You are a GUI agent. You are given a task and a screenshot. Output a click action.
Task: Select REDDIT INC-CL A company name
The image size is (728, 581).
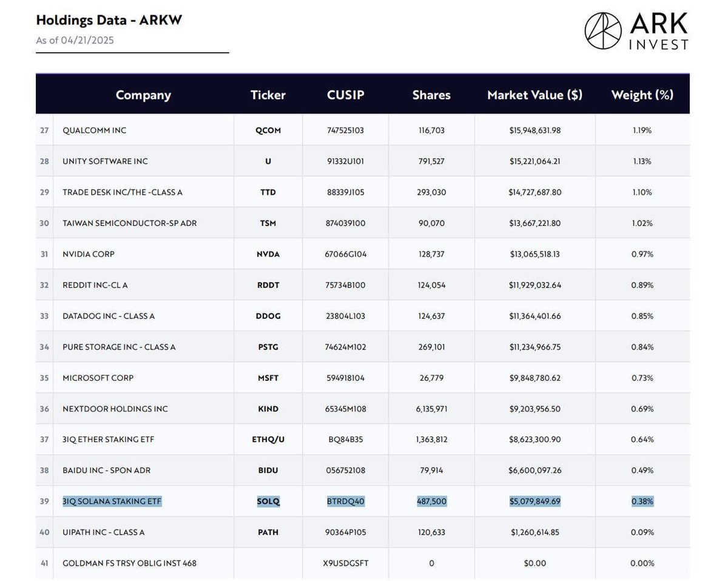point(95,285)
